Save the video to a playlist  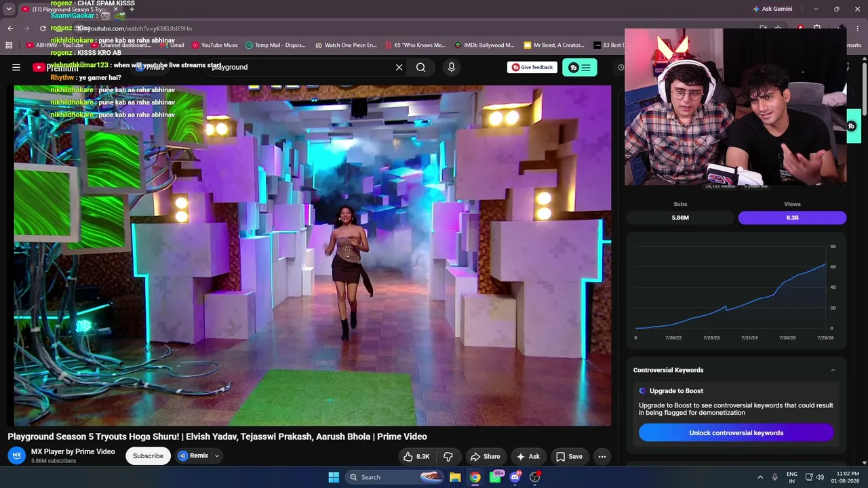point(569,456)
